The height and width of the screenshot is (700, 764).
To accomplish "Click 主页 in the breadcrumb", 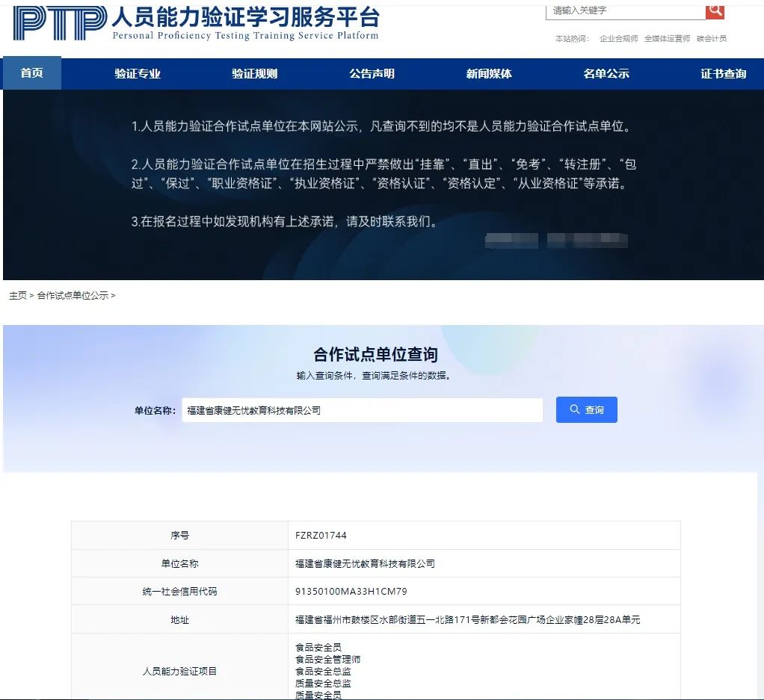I will pos(18,296).
